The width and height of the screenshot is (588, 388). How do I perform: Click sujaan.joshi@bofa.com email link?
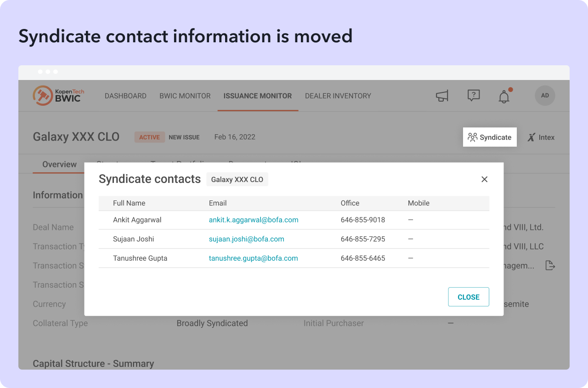click(x=247, y=239)
